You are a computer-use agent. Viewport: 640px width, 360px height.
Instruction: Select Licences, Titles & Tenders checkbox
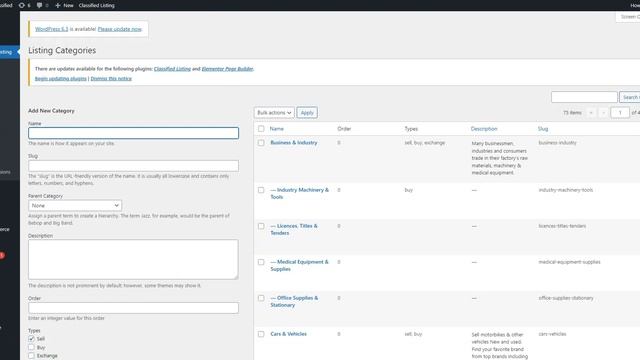[x=261, y=226]
